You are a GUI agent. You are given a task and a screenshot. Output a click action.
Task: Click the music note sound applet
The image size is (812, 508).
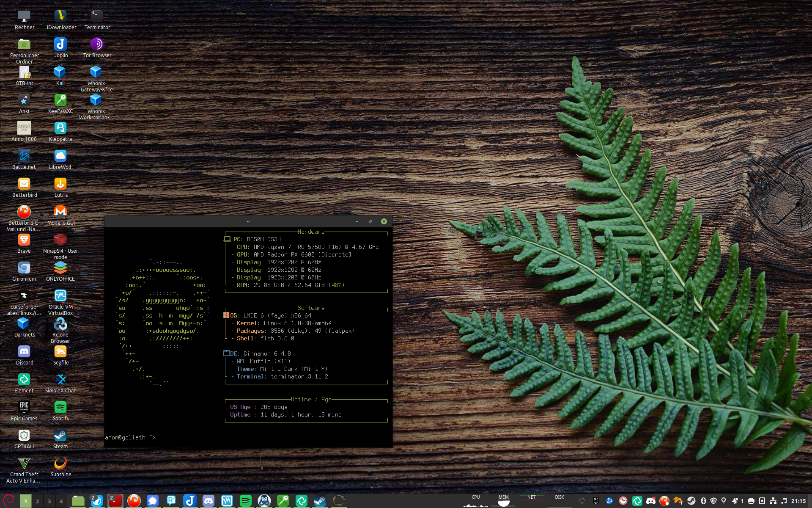point(784,501)
